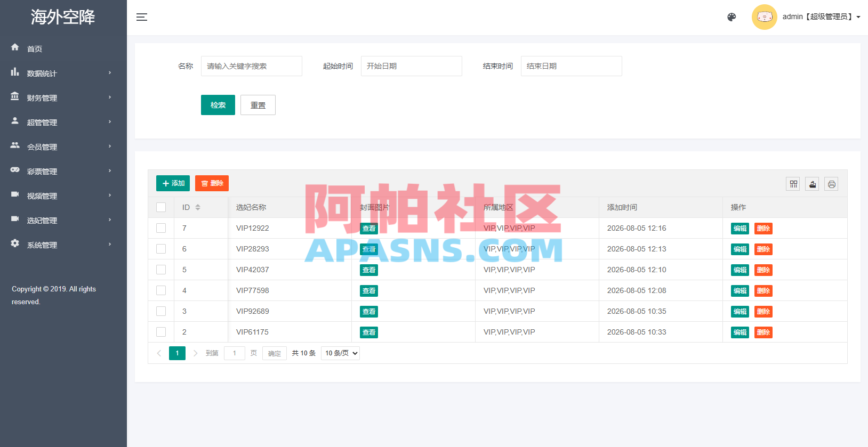The image size is (868, 447).
Task: Toggle the select-all header checkbox
Action: tap(161, 207)
